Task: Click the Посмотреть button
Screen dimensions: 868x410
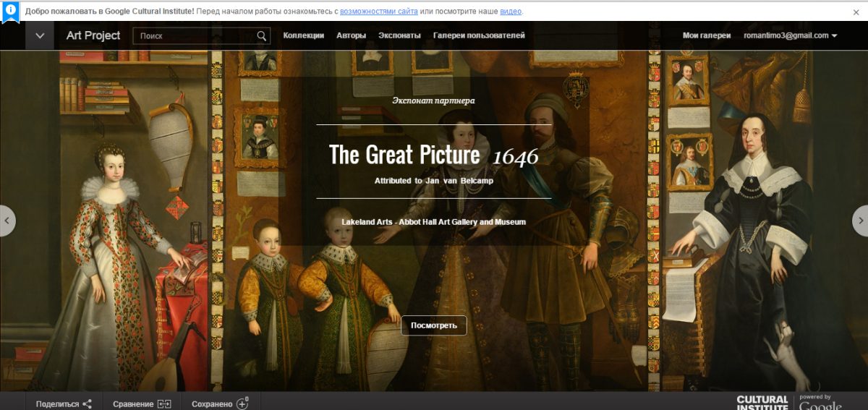Action: pyautogui.click(x=434, y=325)
